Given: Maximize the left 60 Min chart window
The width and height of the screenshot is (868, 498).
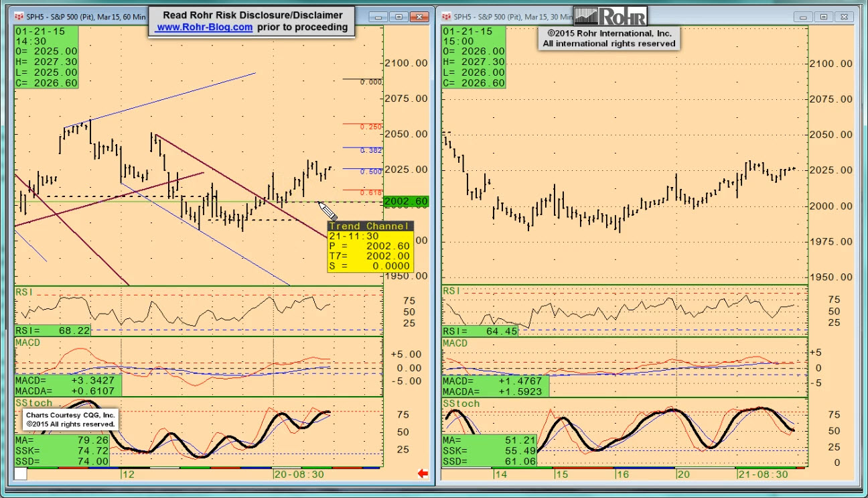Looking at the screenshot, I should tap(399, 17).
